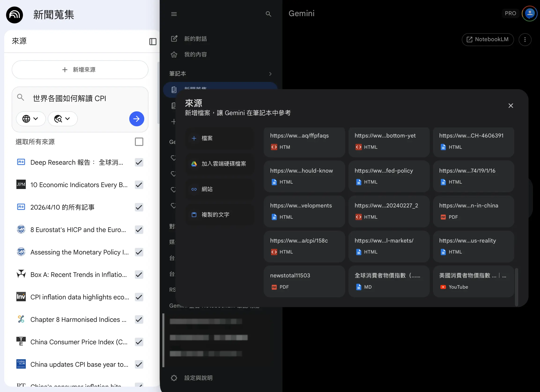Uncheck the 2026/4/10 的所有記事 checkbox

(x=139, y=207)
